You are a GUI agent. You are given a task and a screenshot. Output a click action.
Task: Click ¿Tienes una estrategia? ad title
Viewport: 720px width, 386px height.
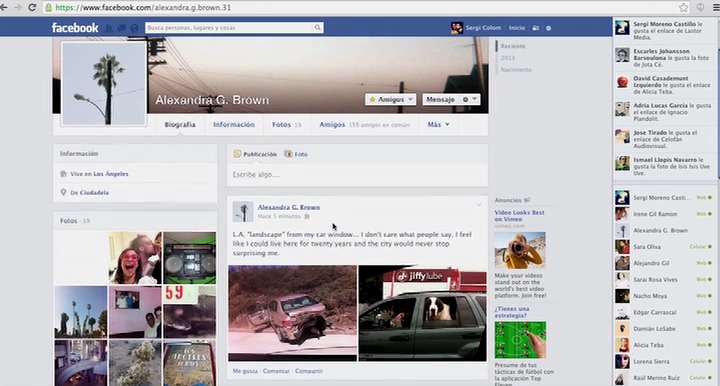512,312
